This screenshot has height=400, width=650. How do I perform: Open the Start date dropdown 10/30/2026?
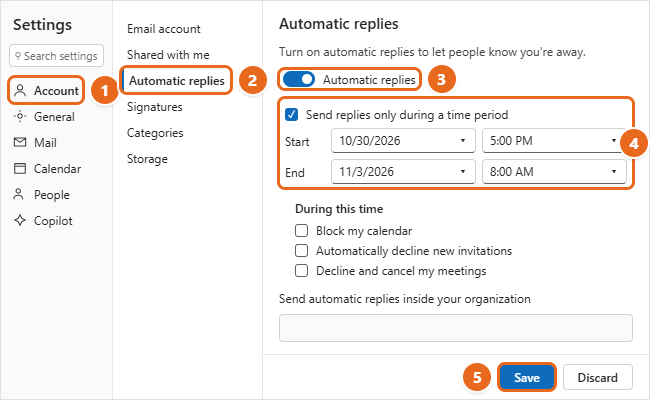click(403, 141)
